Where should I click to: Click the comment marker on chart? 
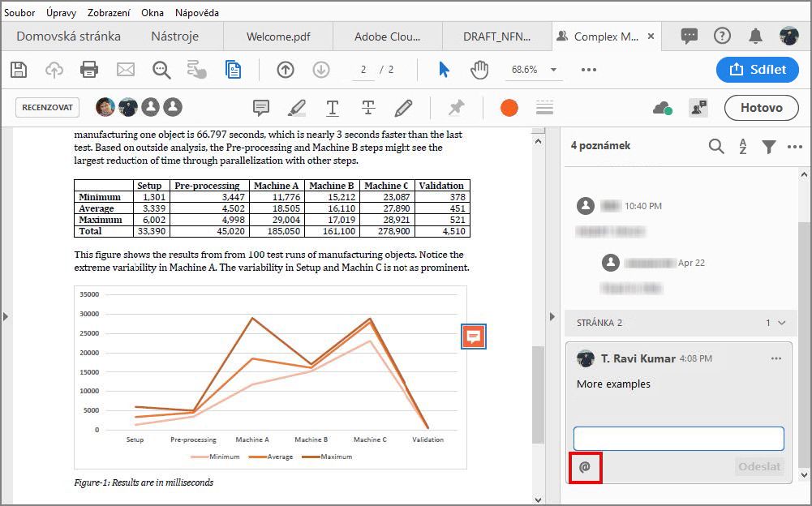[x=473, y=337]
